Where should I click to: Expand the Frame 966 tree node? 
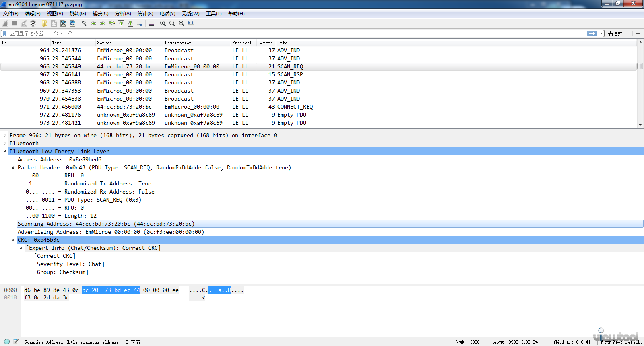click(x=5, y=136)
